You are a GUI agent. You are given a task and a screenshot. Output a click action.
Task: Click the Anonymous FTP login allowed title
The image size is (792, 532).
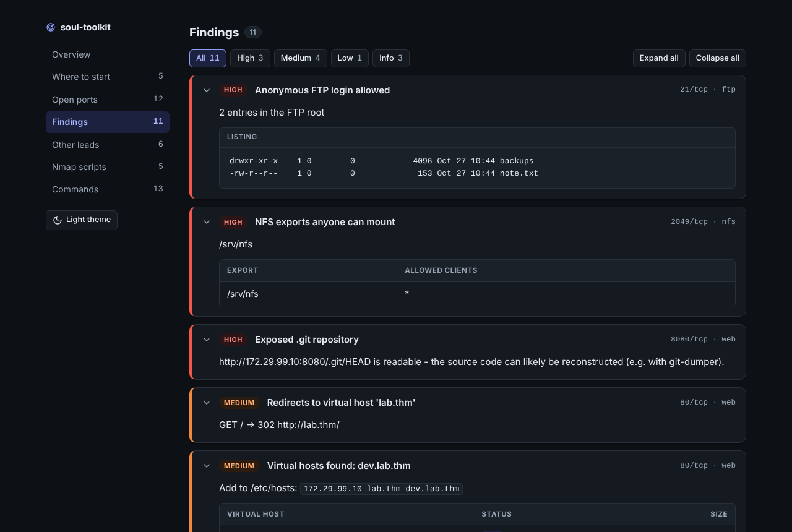point(322,90)
